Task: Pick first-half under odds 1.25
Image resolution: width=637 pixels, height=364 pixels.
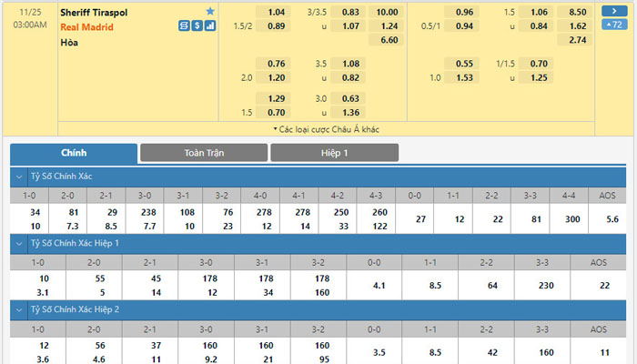Action: click(x=536, y=77)
